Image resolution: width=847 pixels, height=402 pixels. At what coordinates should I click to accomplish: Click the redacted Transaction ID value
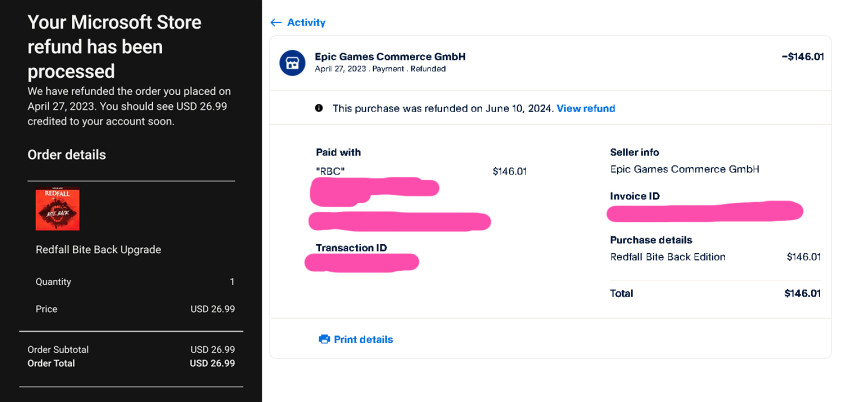click(362, 263)
